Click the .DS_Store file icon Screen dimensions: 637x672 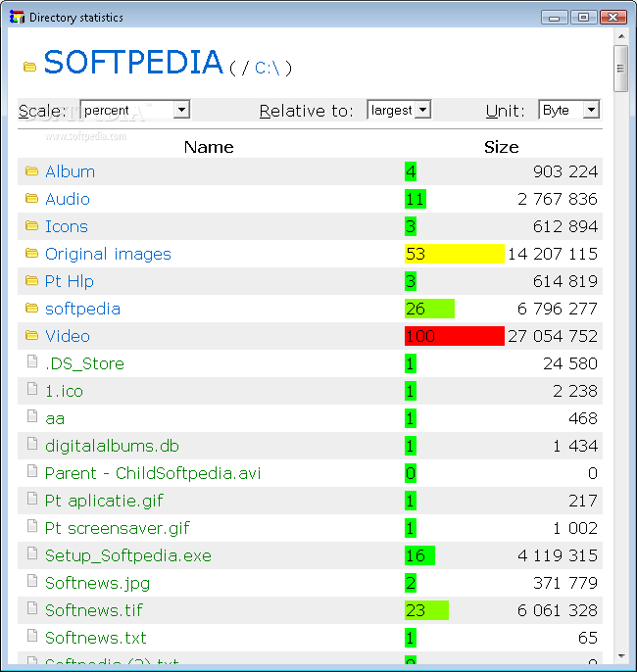pos(32,361)
